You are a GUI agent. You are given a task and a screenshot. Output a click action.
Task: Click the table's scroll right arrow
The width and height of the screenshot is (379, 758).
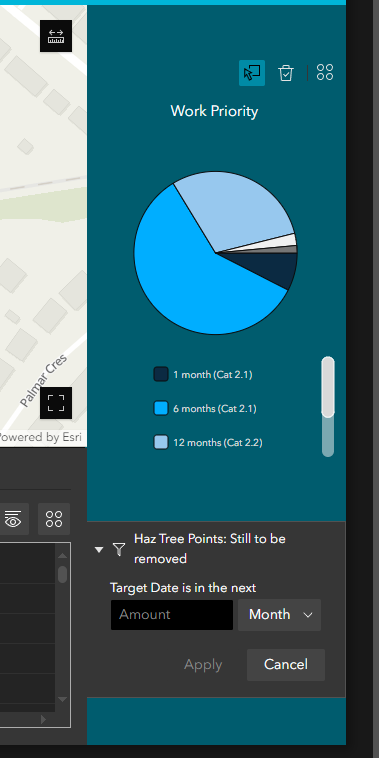coord(43,720)
